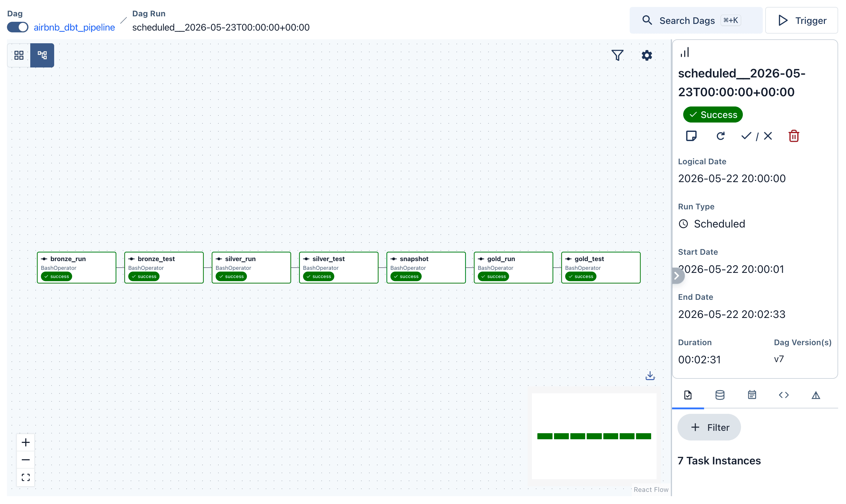Focus the Search Dags field
Screen dimensions: 846x504
(696, 20)
